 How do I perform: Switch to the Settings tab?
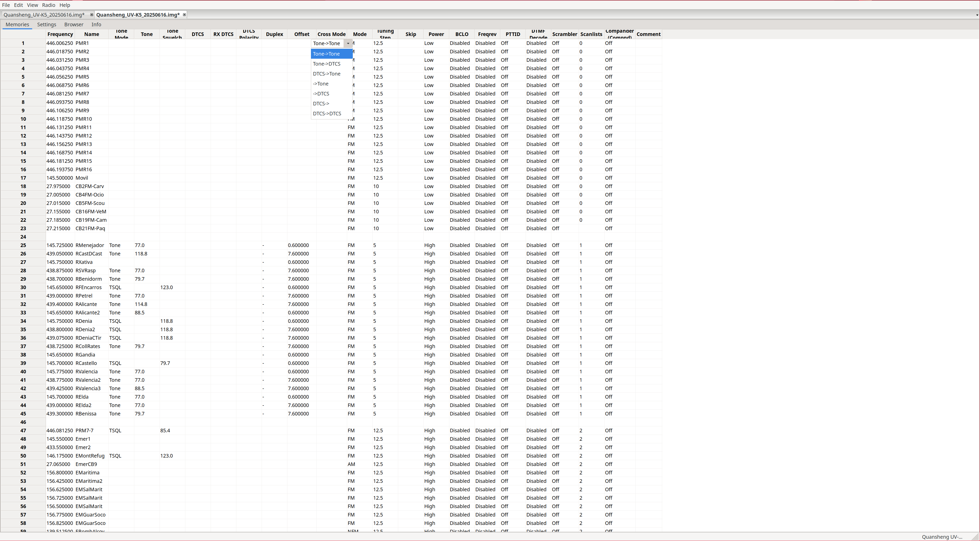point(46,24)
